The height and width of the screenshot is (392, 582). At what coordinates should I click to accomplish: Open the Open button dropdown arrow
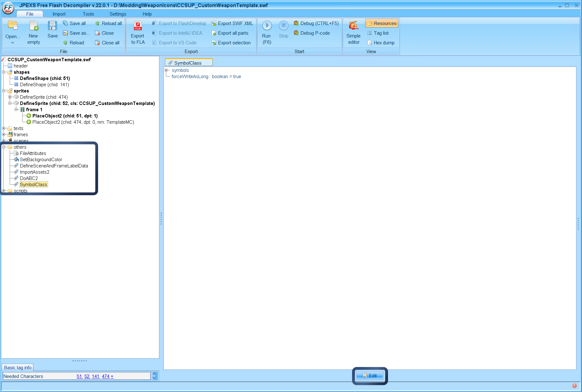tap(12, 43)
